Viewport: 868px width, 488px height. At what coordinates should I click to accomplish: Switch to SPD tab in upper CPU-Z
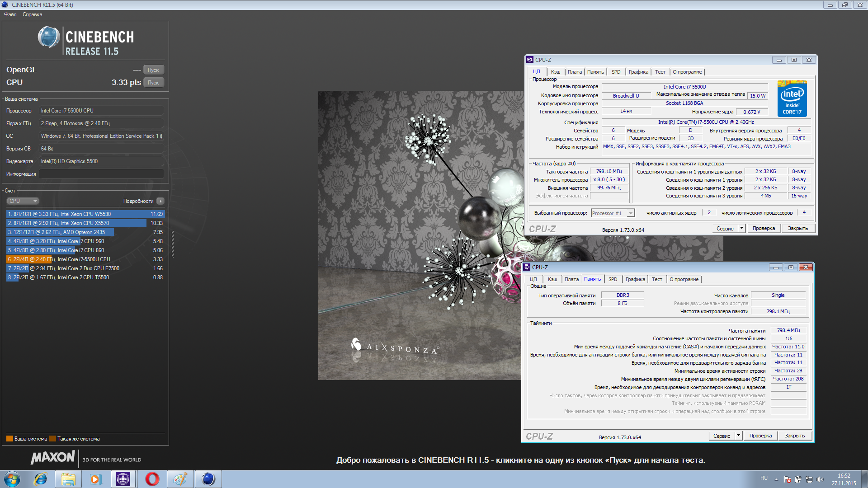(x=616, y=72)
